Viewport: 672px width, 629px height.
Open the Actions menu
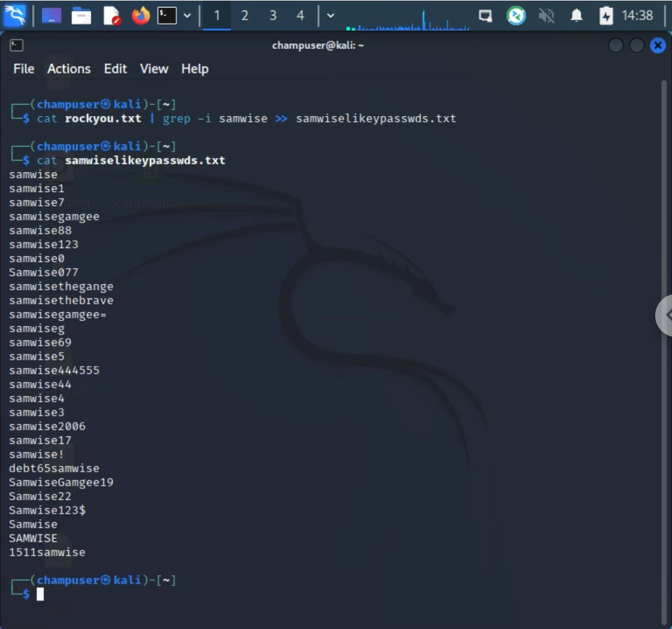(x=69, y=69)
